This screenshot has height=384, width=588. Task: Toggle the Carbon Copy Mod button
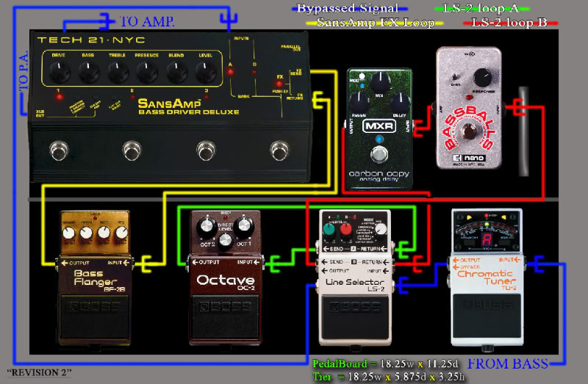click(x=362, y=76)
